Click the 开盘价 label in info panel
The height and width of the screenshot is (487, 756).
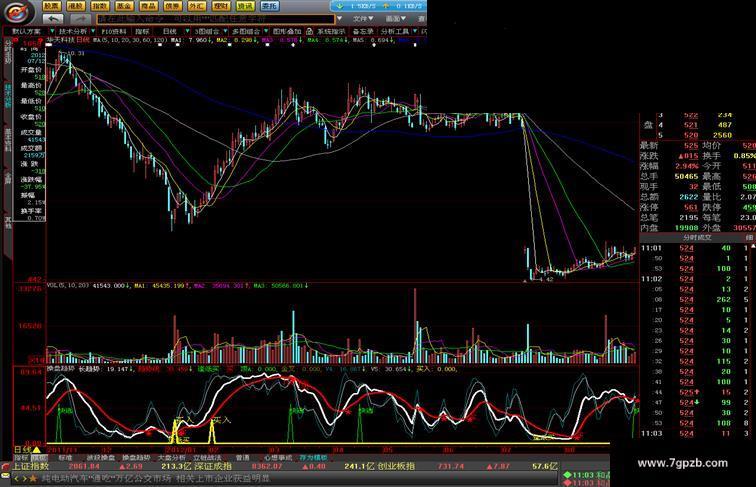31,70
